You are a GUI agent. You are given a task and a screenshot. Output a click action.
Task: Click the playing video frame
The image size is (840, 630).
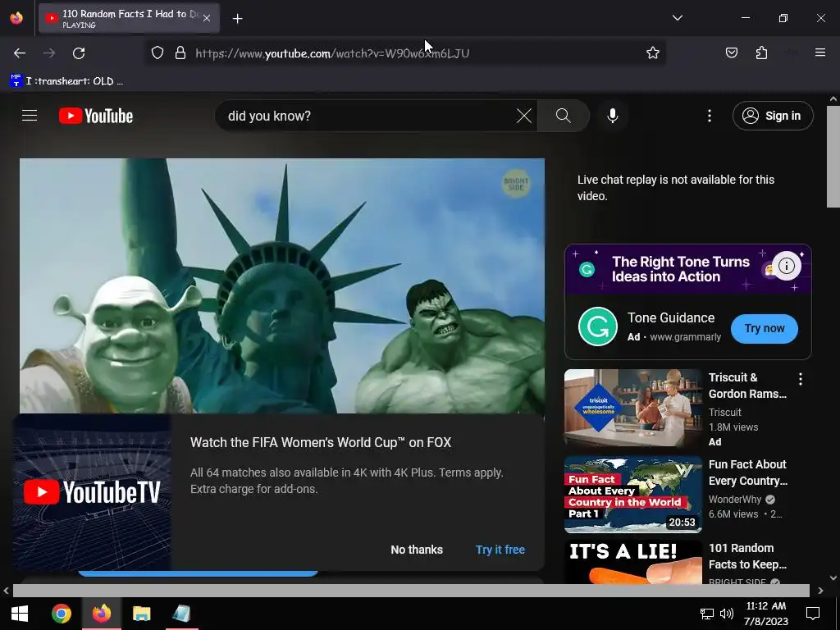pos(282,285)
